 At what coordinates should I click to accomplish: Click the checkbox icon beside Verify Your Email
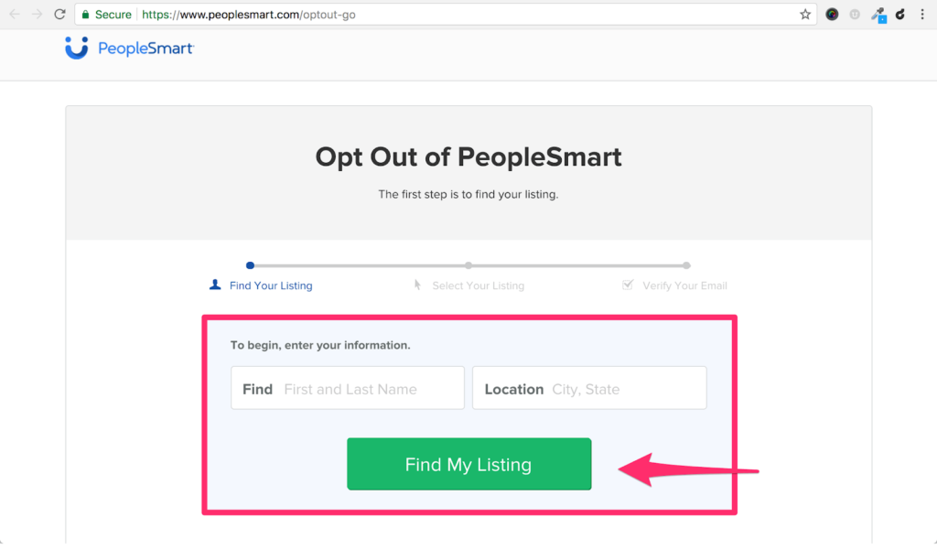pyautogui.click(x=628, y=285)
